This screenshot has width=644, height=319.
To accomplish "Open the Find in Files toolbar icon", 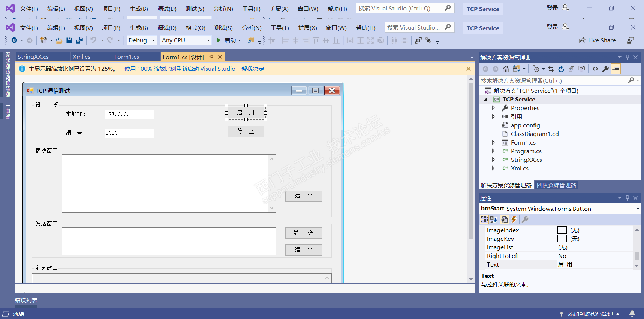I will pos(251,40).
